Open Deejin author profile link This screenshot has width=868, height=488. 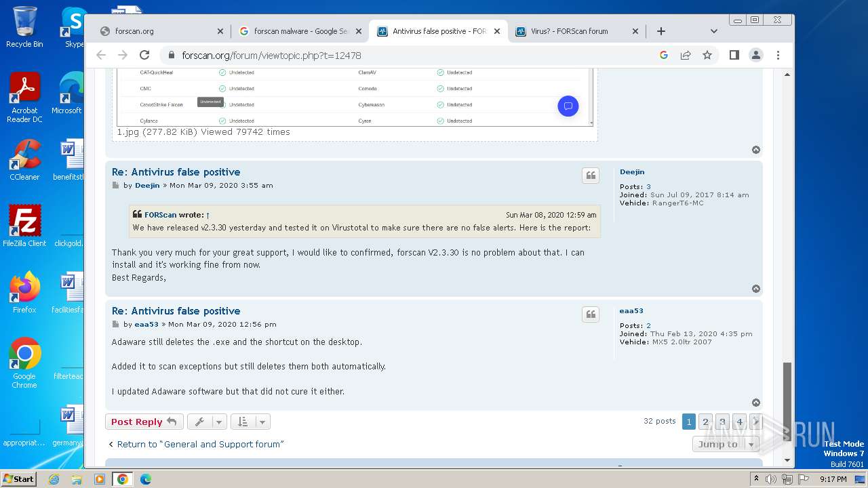coord(147,186)
